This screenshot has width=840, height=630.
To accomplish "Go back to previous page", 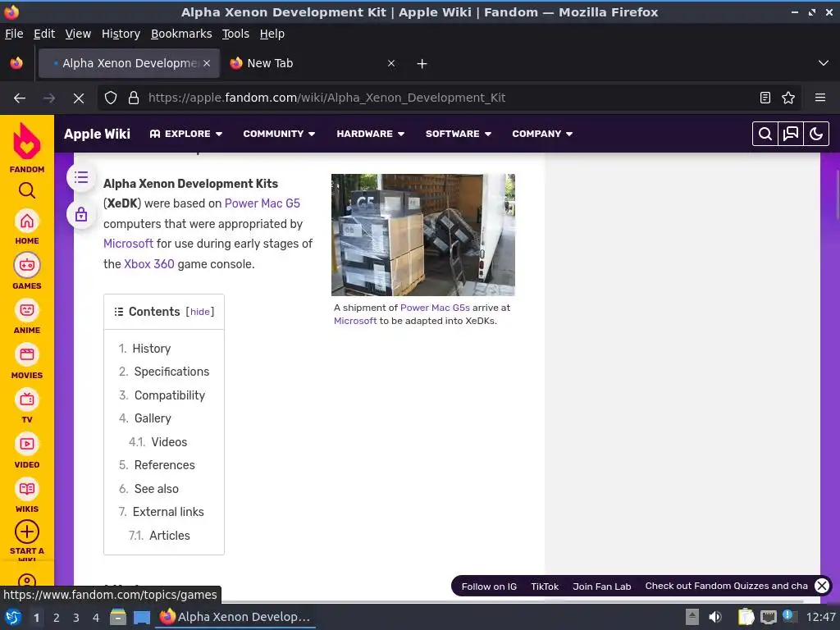I will pyautogui.click(x=20, y=98).
